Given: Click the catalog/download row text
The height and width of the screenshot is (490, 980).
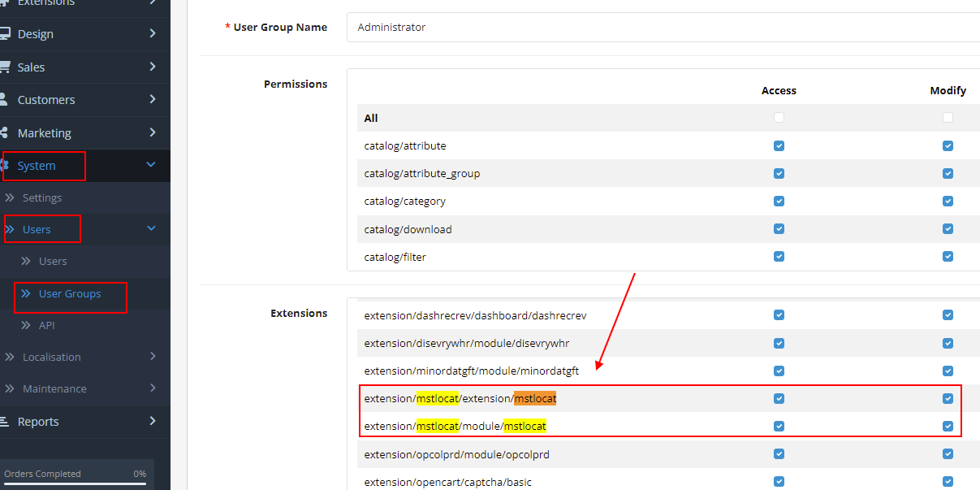Looking at the screenshot, I should click(x=408, y=229).
